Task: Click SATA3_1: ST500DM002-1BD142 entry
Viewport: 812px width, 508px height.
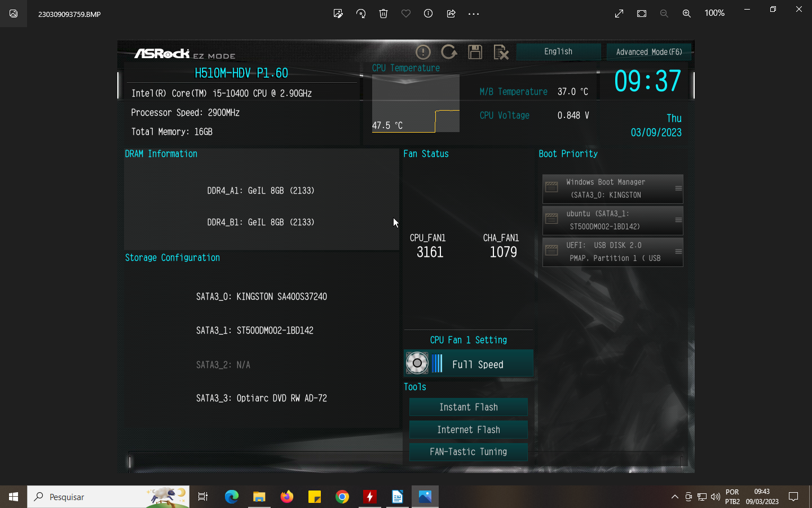Action: (x=255, y=331)
